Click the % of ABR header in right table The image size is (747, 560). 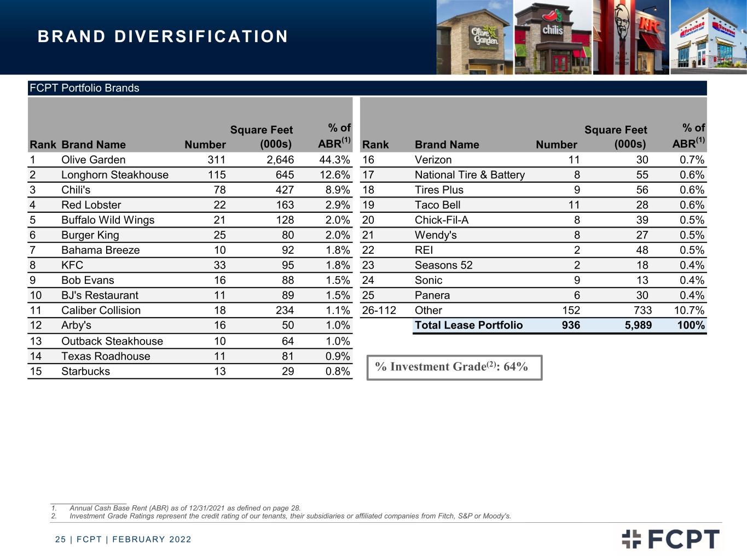[689, 136]
